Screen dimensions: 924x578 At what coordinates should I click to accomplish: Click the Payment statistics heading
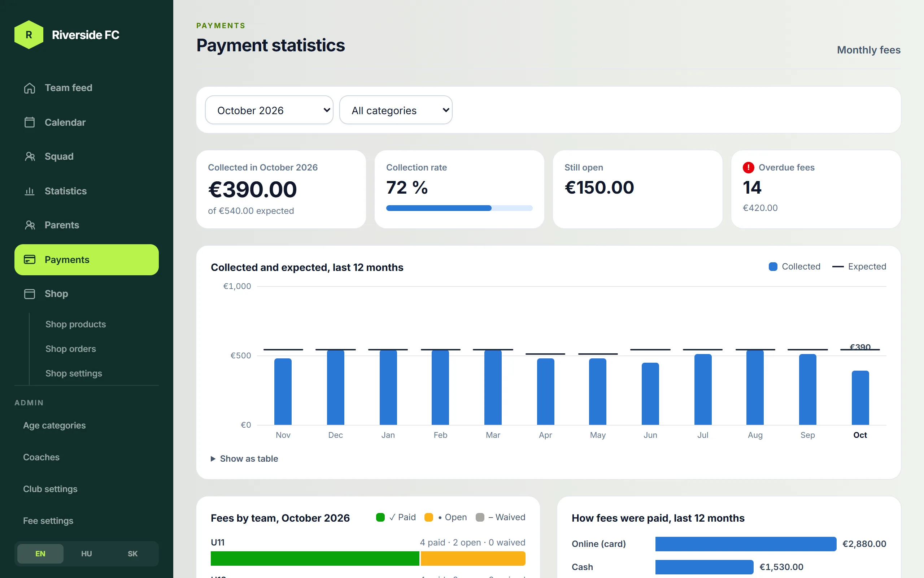[x=271, y=45]
